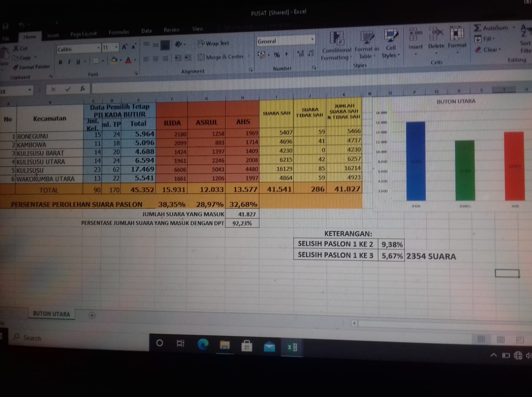Click the Clear eraser icon

[x=478, y=50]
